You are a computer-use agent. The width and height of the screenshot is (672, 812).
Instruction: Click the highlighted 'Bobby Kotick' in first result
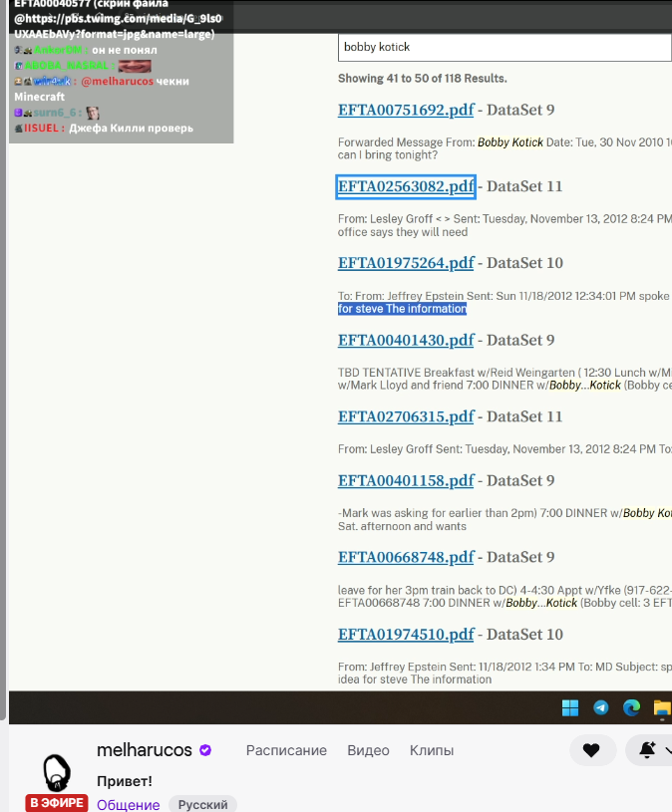click(x=510, y=142)
